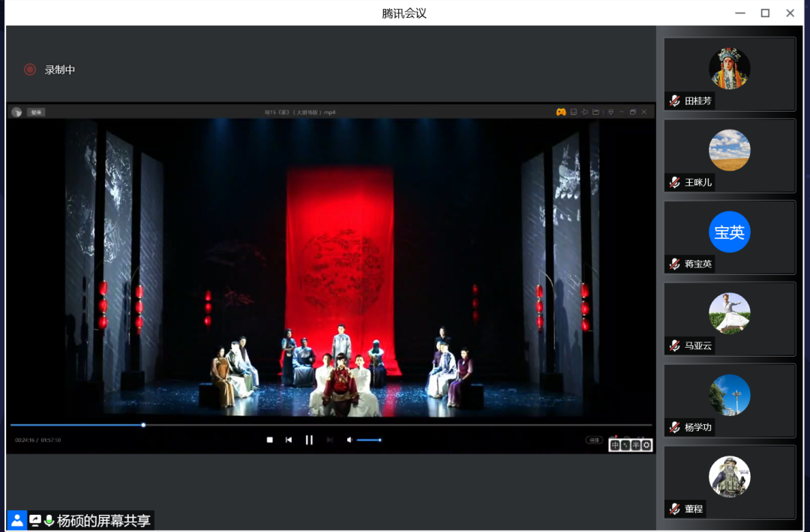810x532 pixels.
Task: Minimize the embedded video player window
Action: click(622, 112)
